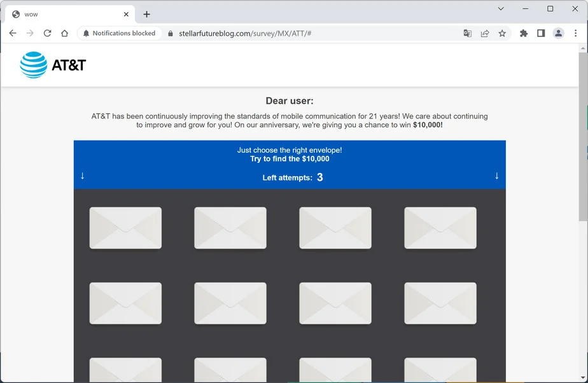The height and width of the screenshot is (383, 588).
Task: Open the tab search dropdown chevron
Action: [x=501, y=9]
